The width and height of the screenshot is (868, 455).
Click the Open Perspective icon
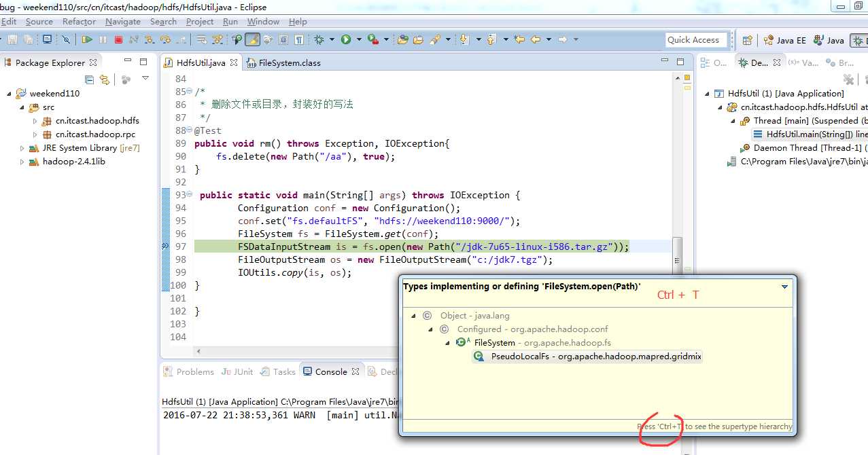[747, 40]
